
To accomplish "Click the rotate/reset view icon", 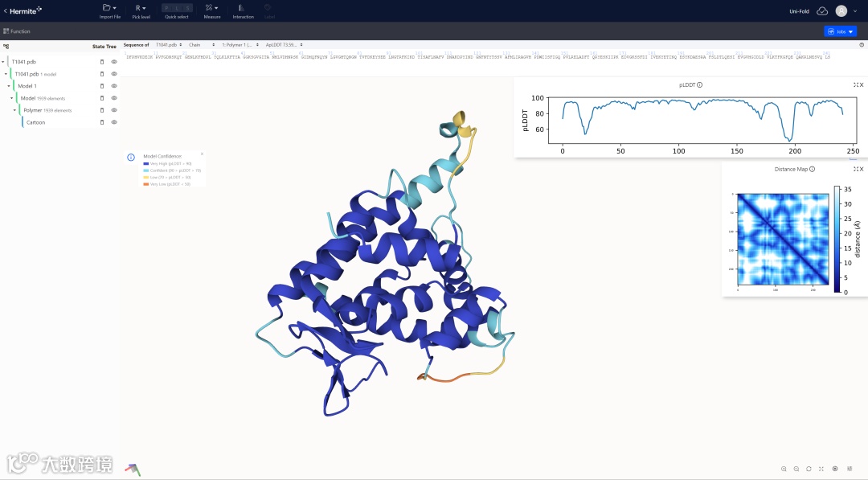I will (809, 469).
